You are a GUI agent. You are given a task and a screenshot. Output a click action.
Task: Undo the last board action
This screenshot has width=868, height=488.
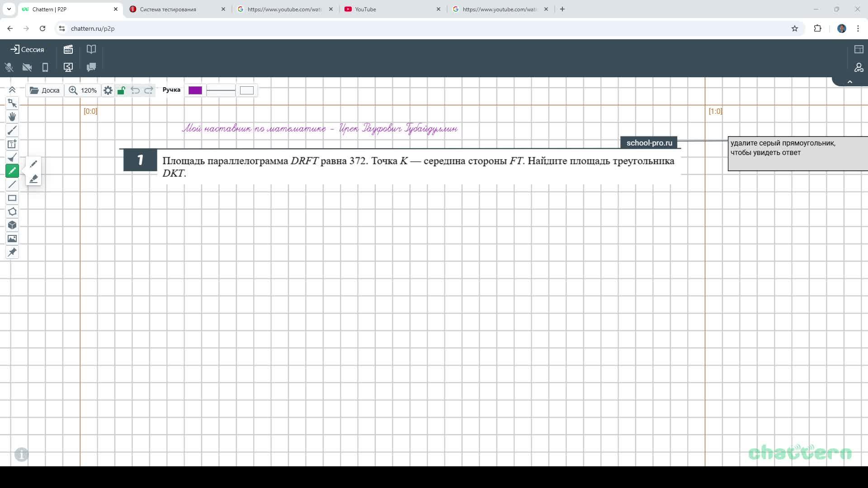click(x=135, y=90)
